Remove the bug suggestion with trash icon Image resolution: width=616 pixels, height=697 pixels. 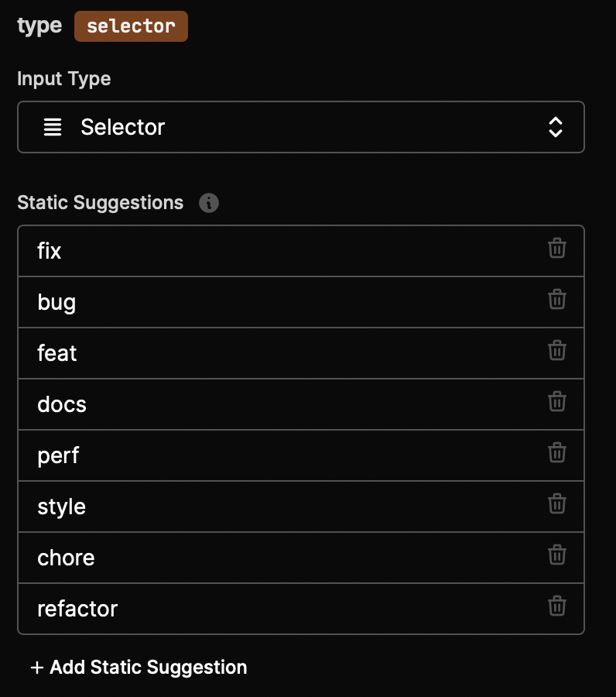coord(556,299)
